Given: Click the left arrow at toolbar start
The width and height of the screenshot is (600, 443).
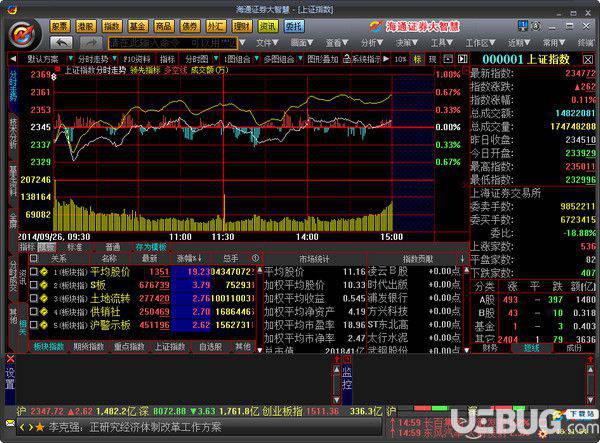Looking at the screenshot, I should [x=13, y=59].
